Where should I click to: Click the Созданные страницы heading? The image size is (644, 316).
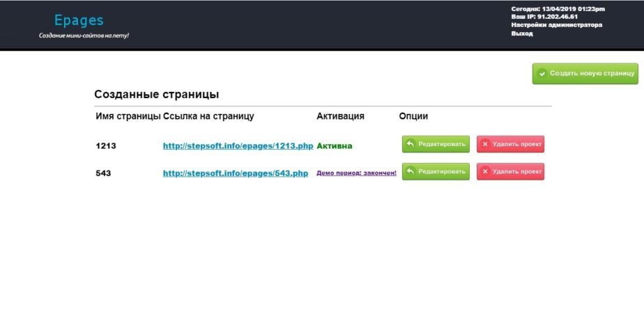pos(157,95)
